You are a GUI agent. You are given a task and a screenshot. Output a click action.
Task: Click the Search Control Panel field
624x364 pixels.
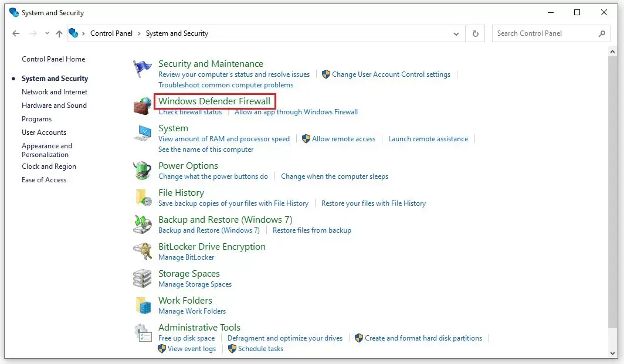point(545,34)
